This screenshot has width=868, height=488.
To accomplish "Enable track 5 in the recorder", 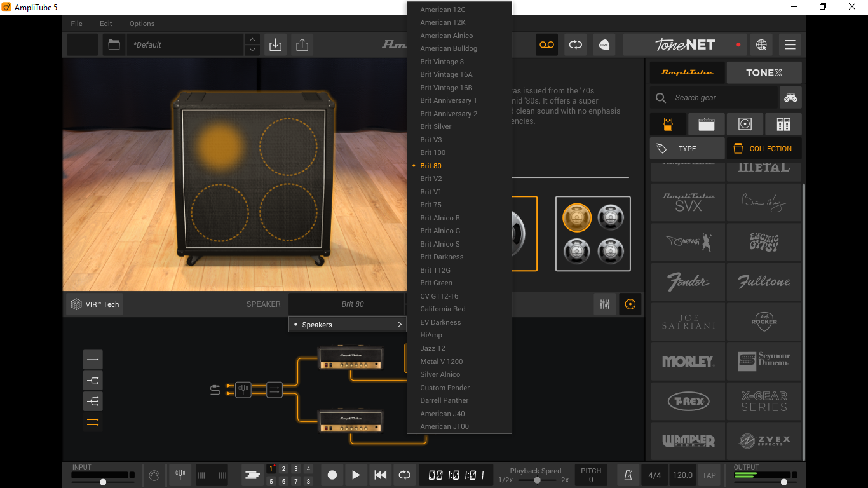I will click(271, 481).
